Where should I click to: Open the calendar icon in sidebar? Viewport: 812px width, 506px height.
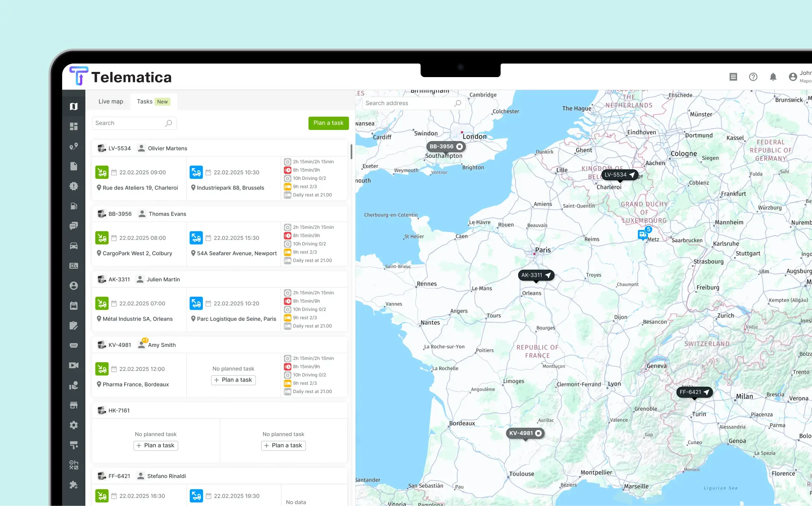point(74,306)
